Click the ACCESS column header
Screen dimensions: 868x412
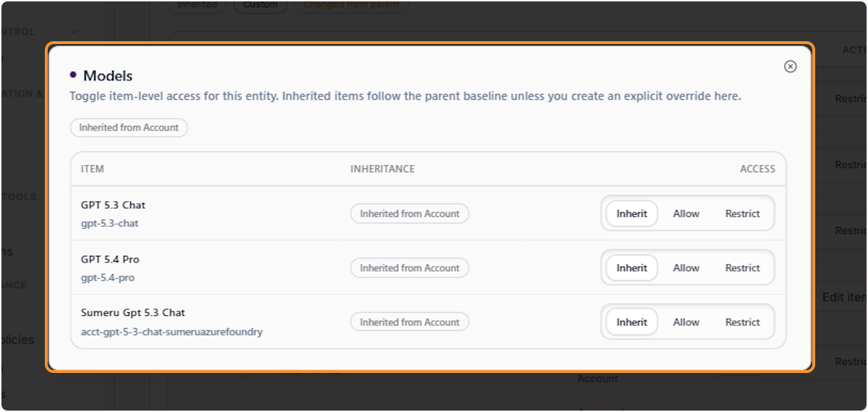[757, 169]
